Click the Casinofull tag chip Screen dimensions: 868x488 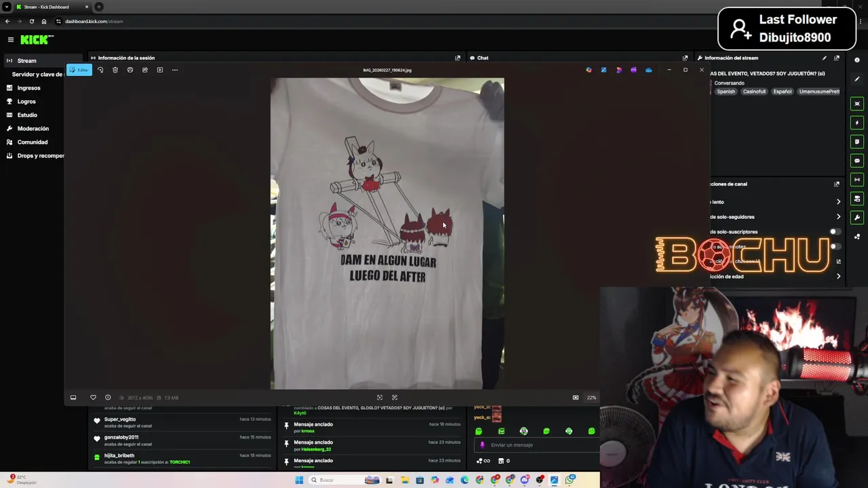click(754, 91)
